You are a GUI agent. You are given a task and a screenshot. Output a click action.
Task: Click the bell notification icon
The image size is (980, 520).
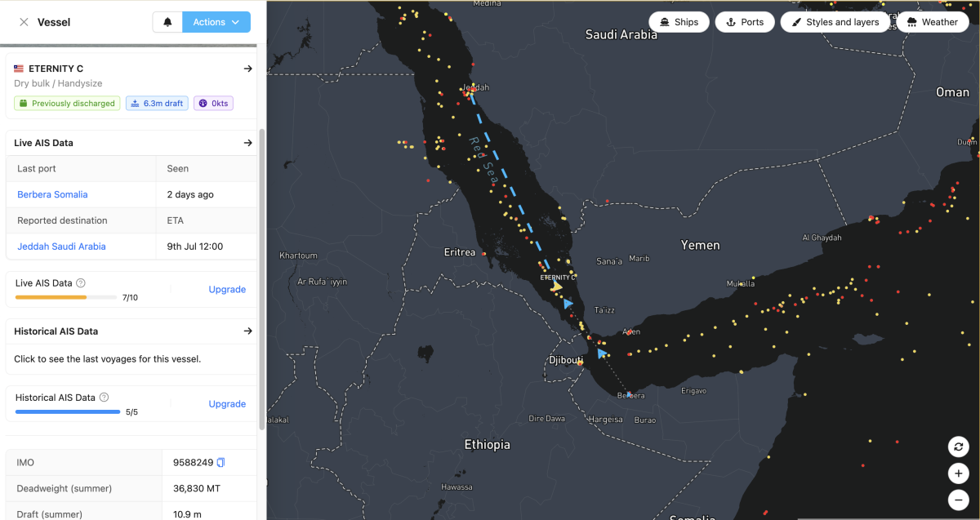click(x=167, y=22)
